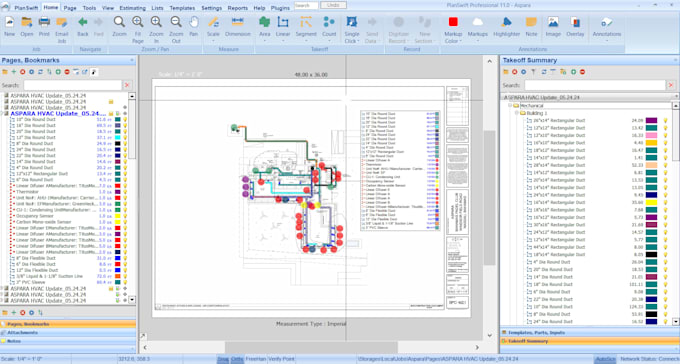The image size is (680, 364).
Task: Toggle lightbulb for 26"x14" Rectangular Duct
Action: (666, 121)
